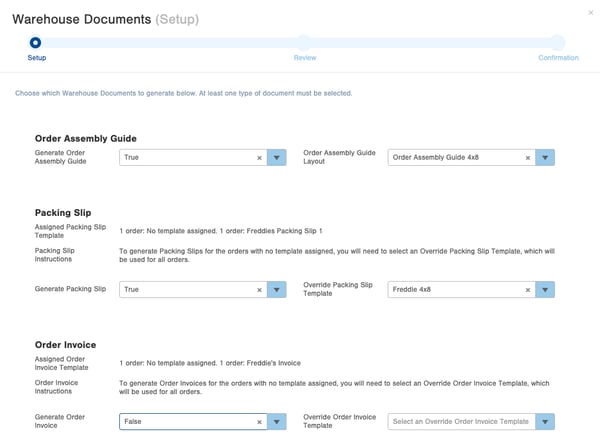600x443 pixels.
Task: Select the Setup step label
Action: click(x=37, y=58)
